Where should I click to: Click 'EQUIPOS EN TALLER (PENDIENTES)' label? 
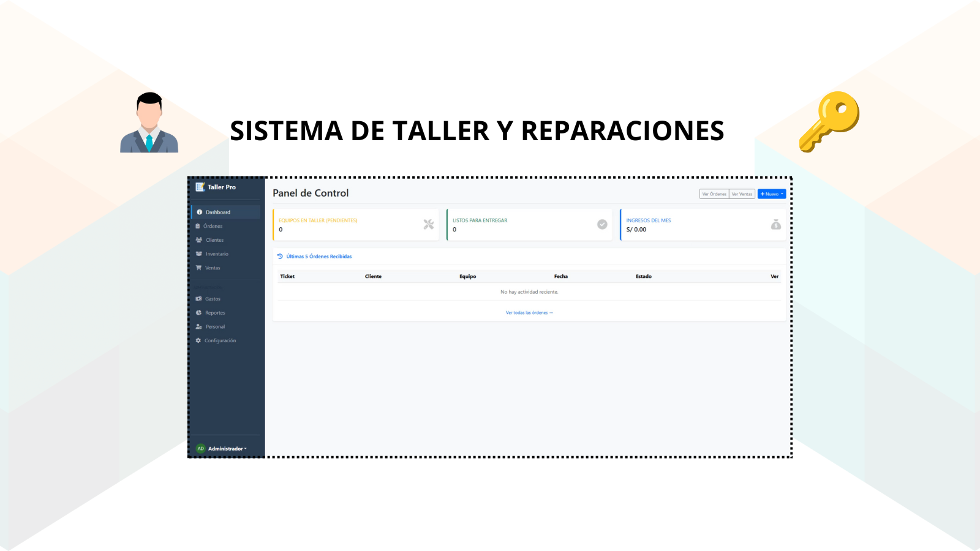click(318, 220)
